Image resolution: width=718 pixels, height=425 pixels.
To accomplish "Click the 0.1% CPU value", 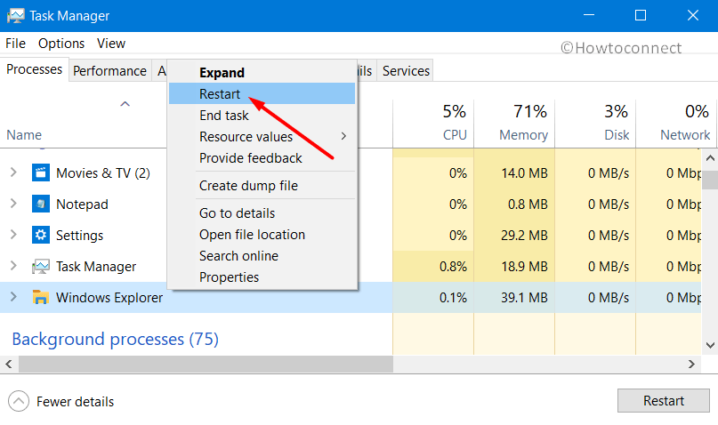I will pos(453,298).
